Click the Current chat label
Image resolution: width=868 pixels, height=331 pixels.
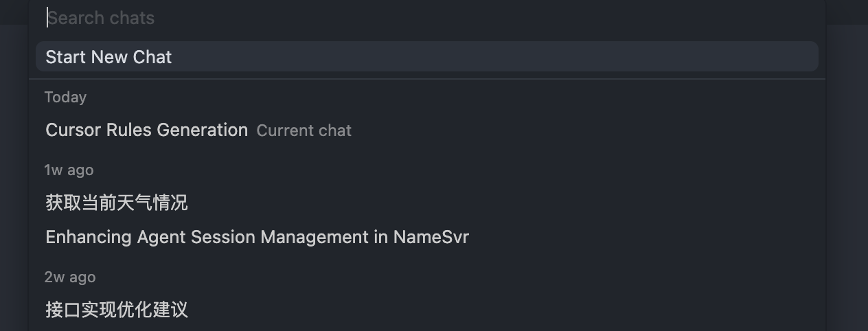click(304, 130)
